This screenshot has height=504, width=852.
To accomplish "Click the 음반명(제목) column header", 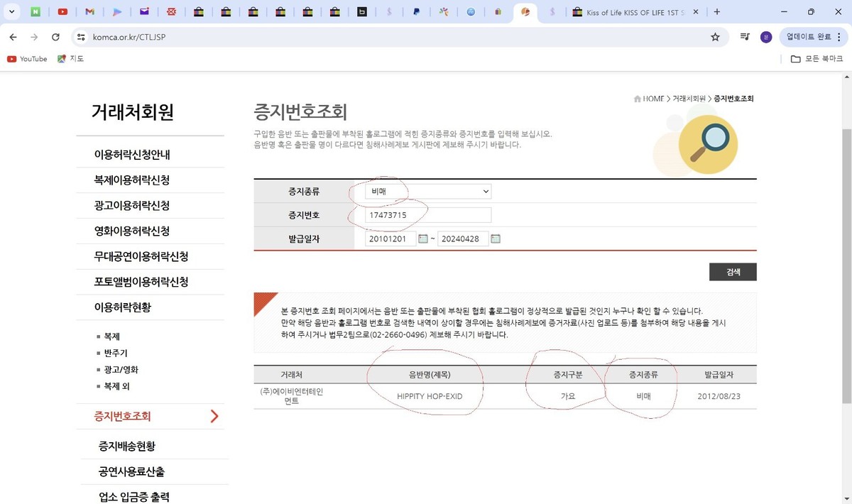I will tap(429, 374).
